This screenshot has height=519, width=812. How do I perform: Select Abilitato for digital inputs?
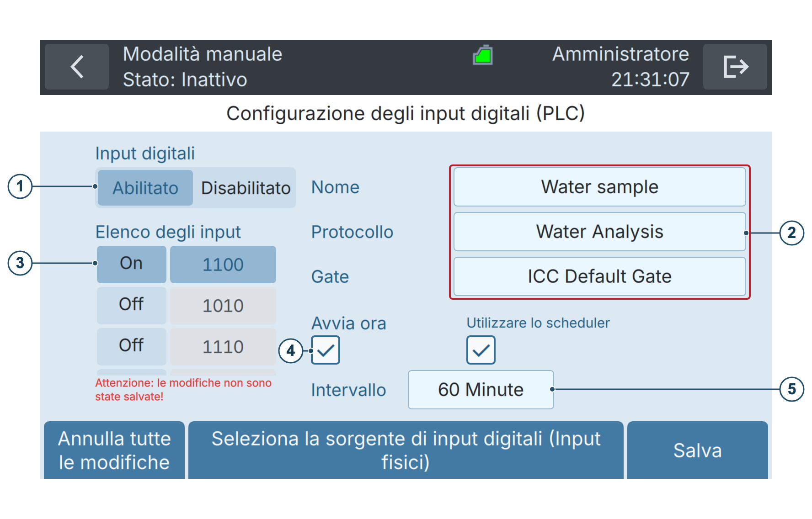pyautogui.click(x=145, y=188)
